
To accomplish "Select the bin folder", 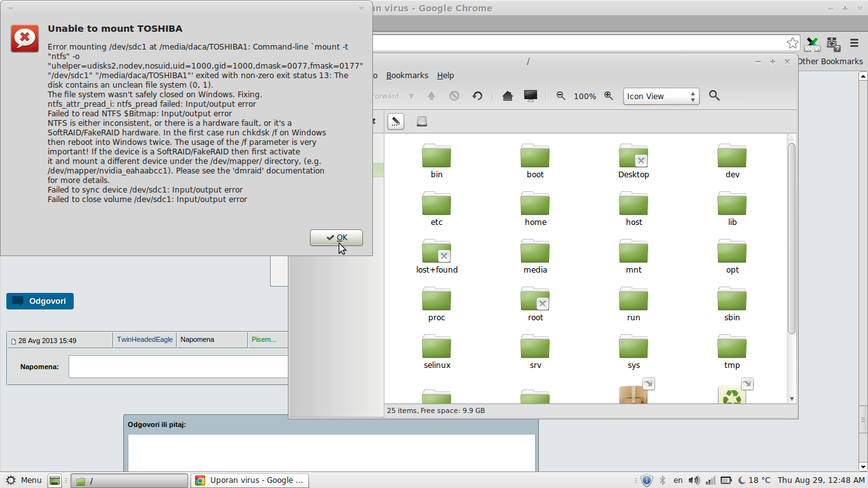I will coord(437,161).
